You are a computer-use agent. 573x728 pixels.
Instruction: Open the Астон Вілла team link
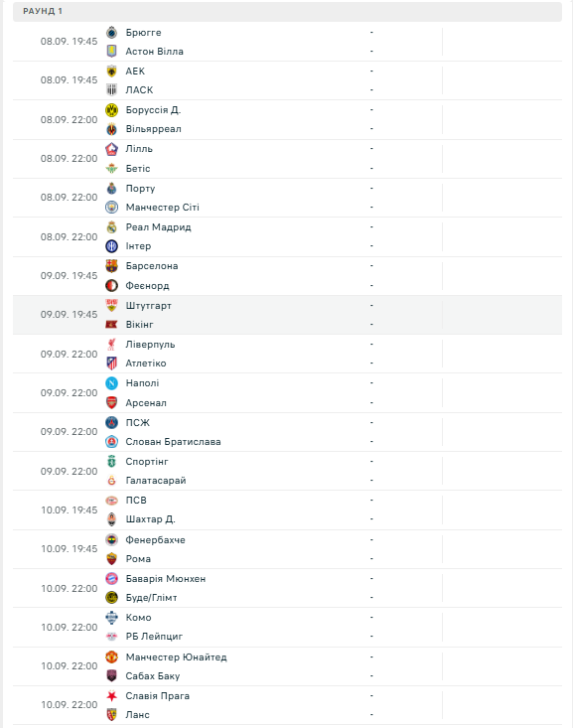(x=154, y=52)
